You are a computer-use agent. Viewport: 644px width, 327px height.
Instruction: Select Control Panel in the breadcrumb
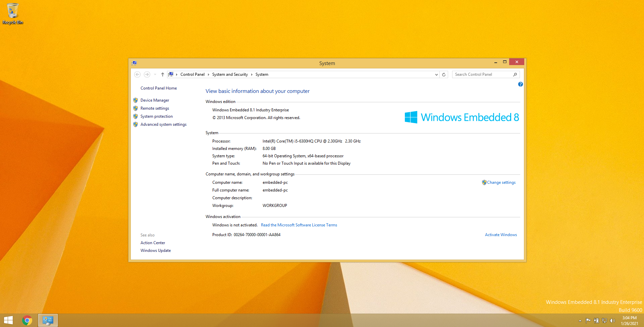(193, 74)
